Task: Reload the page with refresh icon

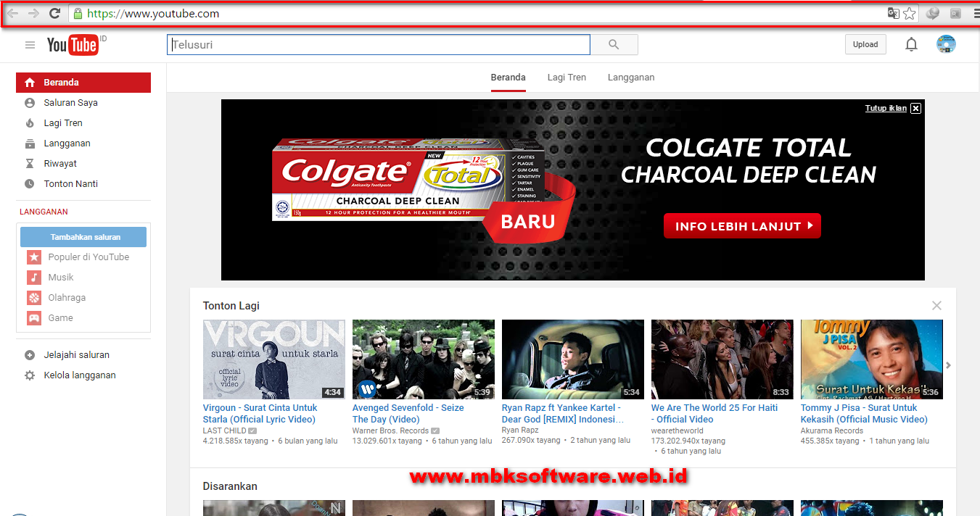Action: point(54,13)
